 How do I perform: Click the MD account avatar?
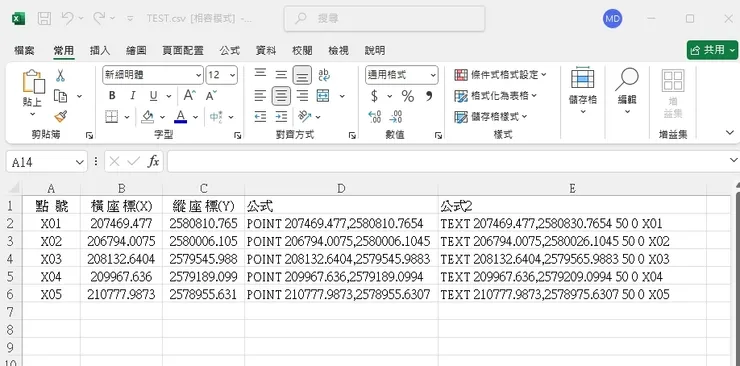[x=612, y=19]
